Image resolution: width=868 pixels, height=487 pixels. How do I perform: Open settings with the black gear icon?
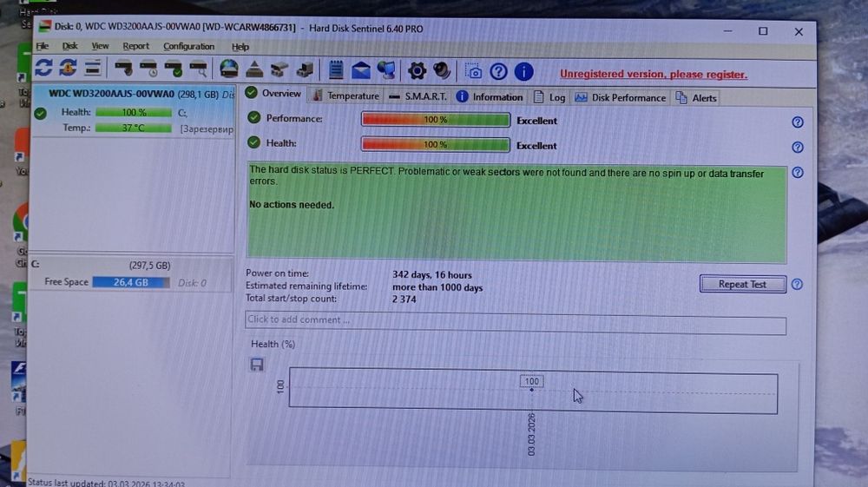coord(417,70)
